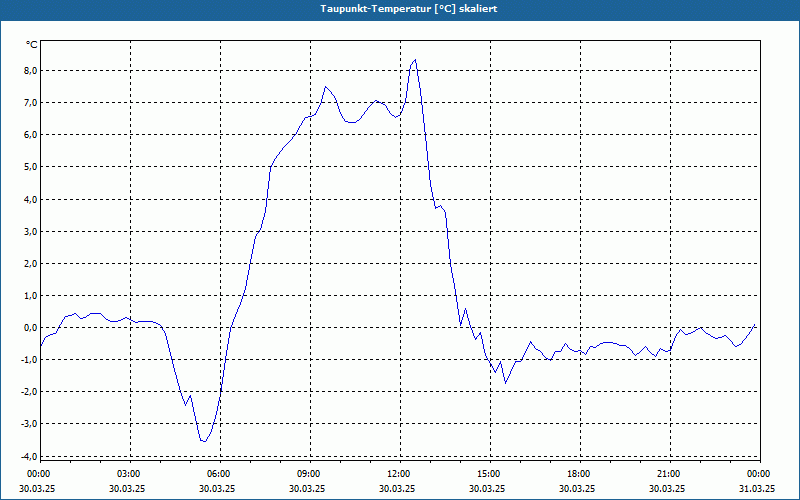Click the 03:00 time label
This screenshot has width=800, height=500.
pyautogui.click(x=129, y=474)
